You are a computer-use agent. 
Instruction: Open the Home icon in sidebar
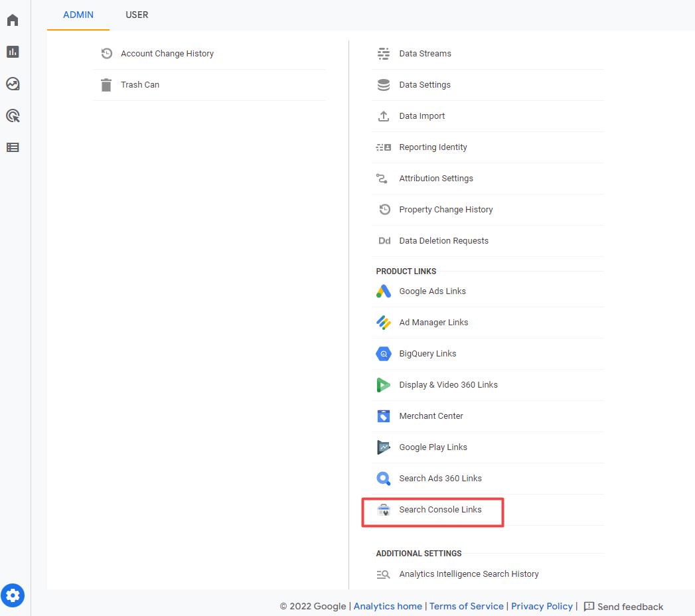pyautogui.click(x=13, y=20)
